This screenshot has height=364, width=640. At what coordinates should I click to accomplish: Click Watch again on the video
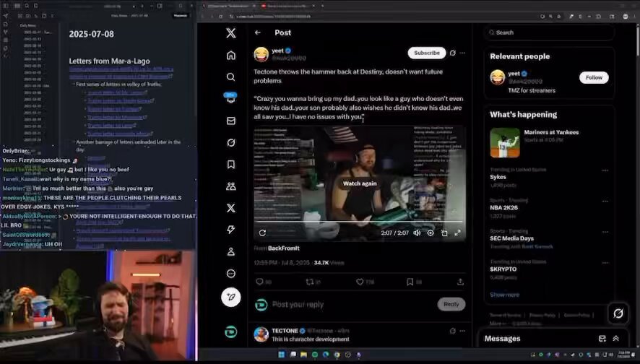pyautogui.click(x=360, y=183)
